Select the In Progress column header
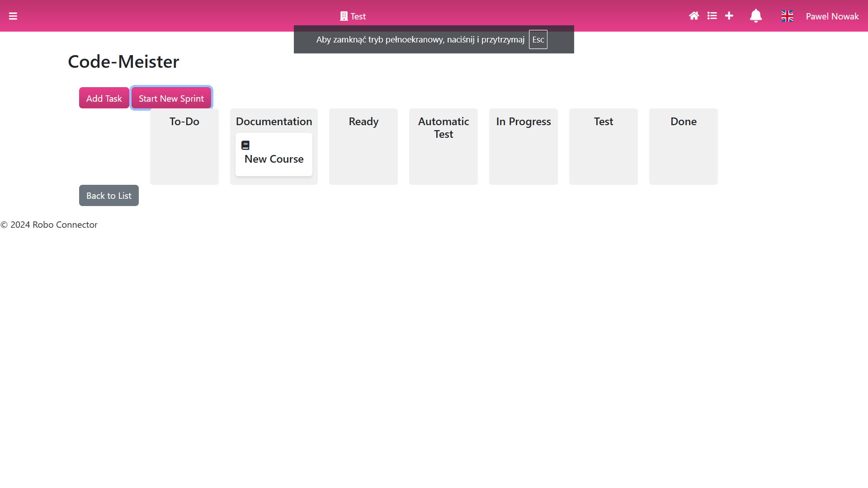The width and height of the screenshot is (868, 488). 523,121
